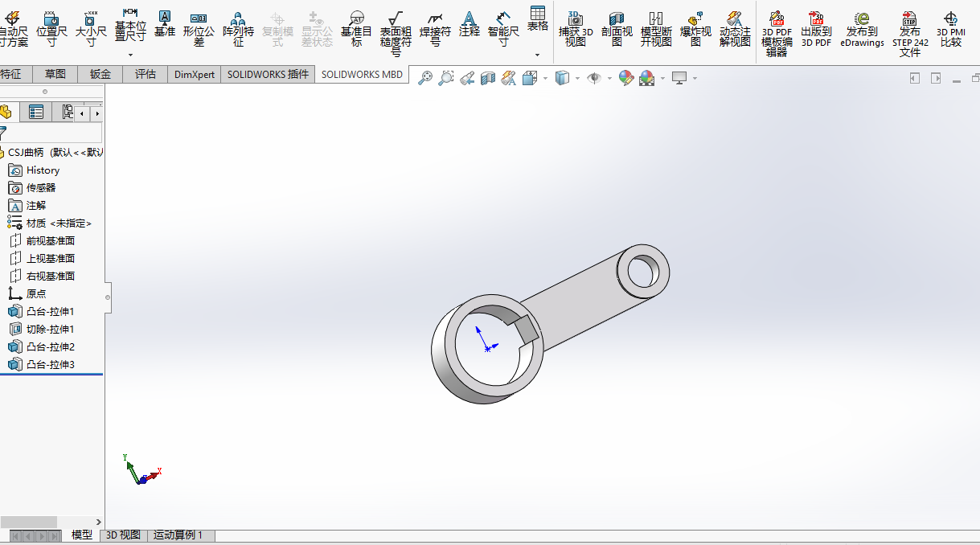Select the 大小尺寸 size dimension tool
This screenshot has width=980, height=545.
(91, 28)
